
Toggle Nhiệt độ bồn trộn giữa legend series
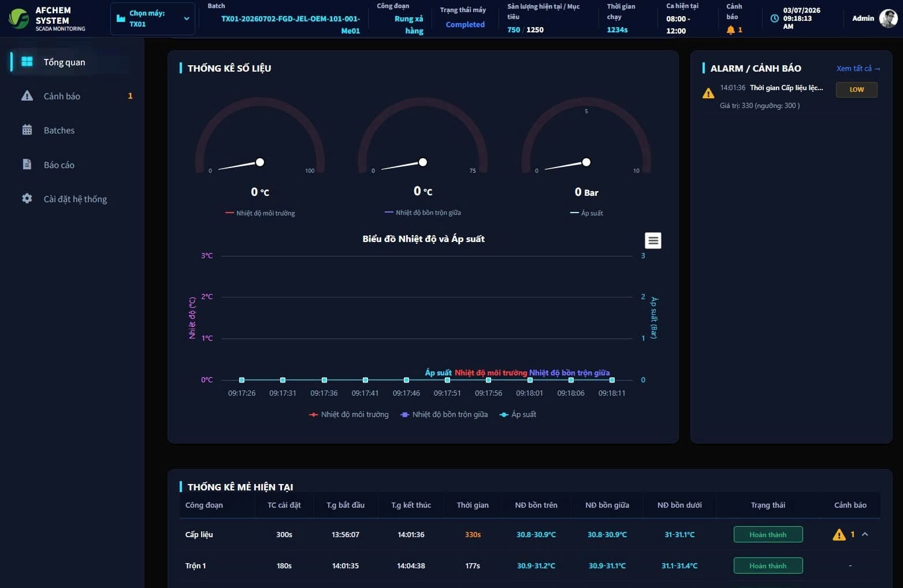[x=444, y=415]
